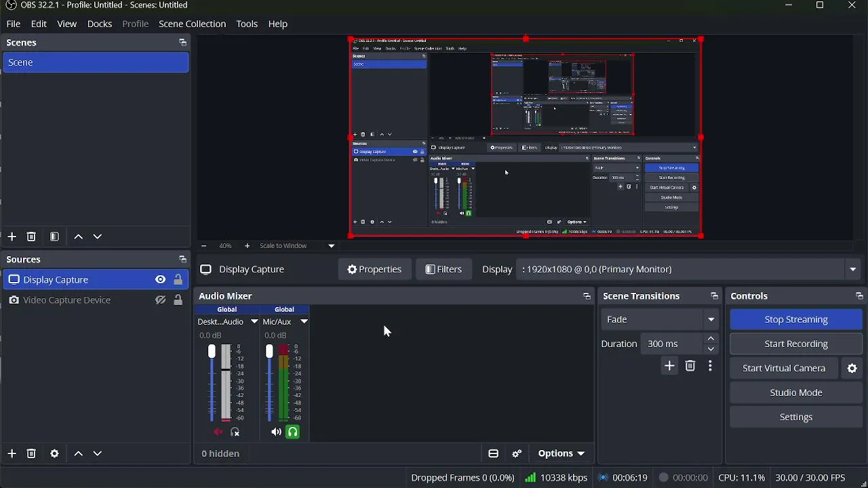Open Filters for Display Capture
This screenshot has width=868, height=488.
[x=443, y=269]
